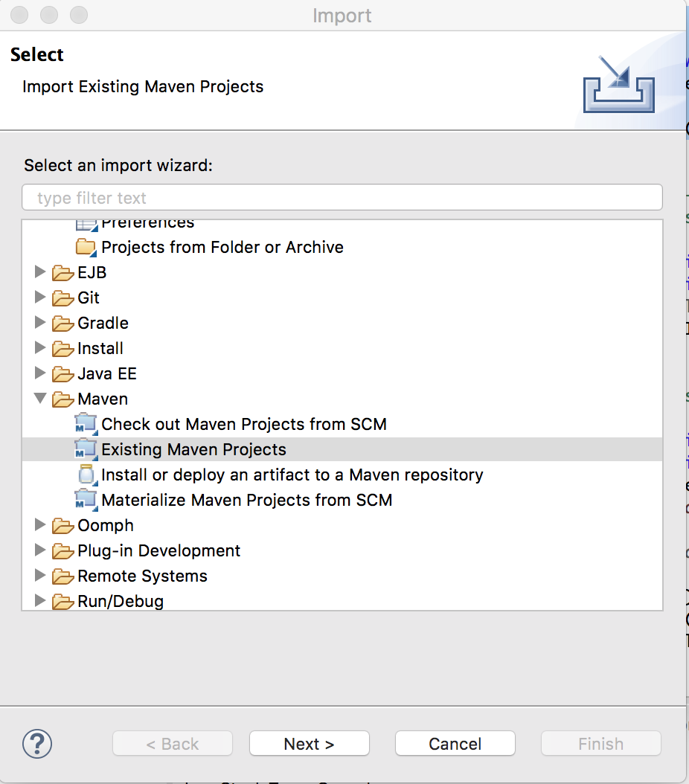Click the Install or deploy artifact jar icon

86,475
